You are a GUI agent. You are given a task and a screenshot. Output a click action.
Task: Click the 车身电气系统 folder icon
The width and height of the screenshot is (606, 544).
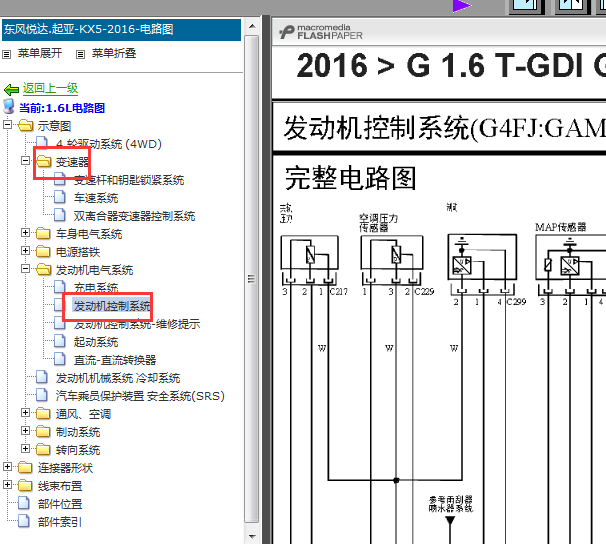click(x=43, y=233)
